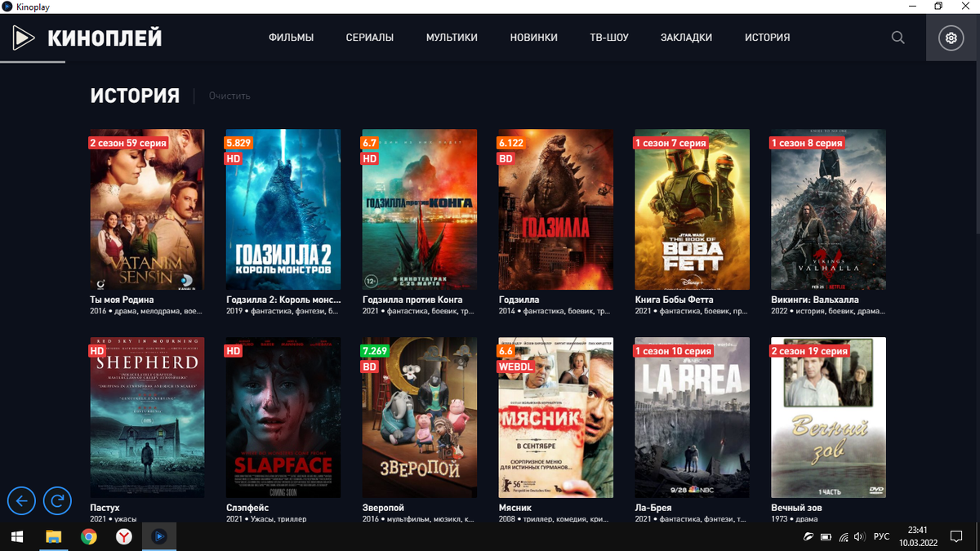Open the ФИЛЬМЫ section

[291, 38]
